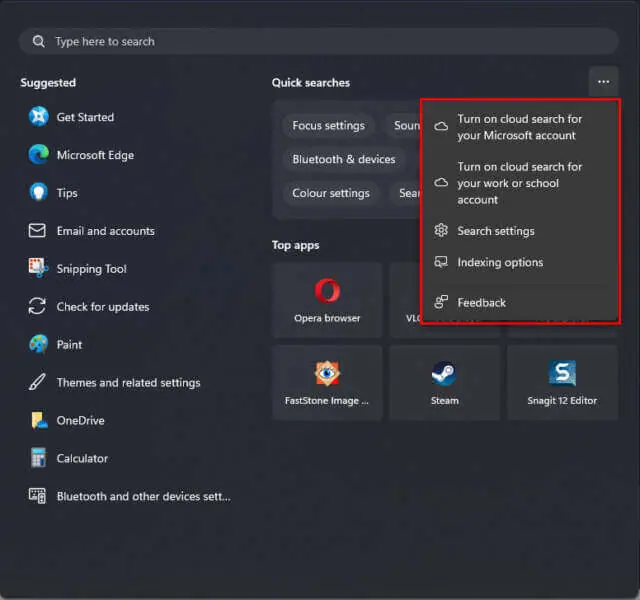Focus the Type here to search field
Image resolution: width=640 pixels, height=600 pixels.
pos(319,41)
